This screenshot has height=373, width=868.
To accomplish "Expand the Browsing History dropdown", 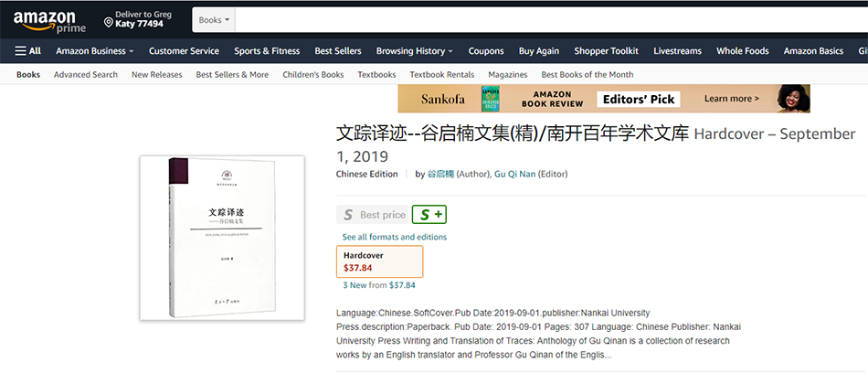I will click(415, 51).
